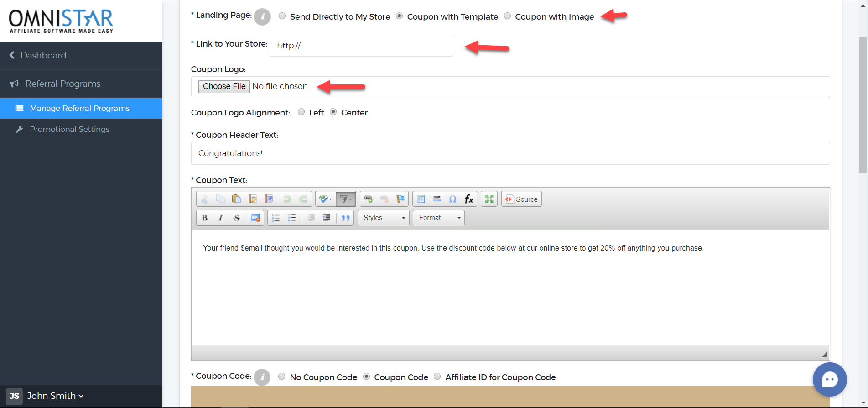Go back to Dashboard
Image resolution: width=868 pixels, height=408 pixels.
(43, 55)
